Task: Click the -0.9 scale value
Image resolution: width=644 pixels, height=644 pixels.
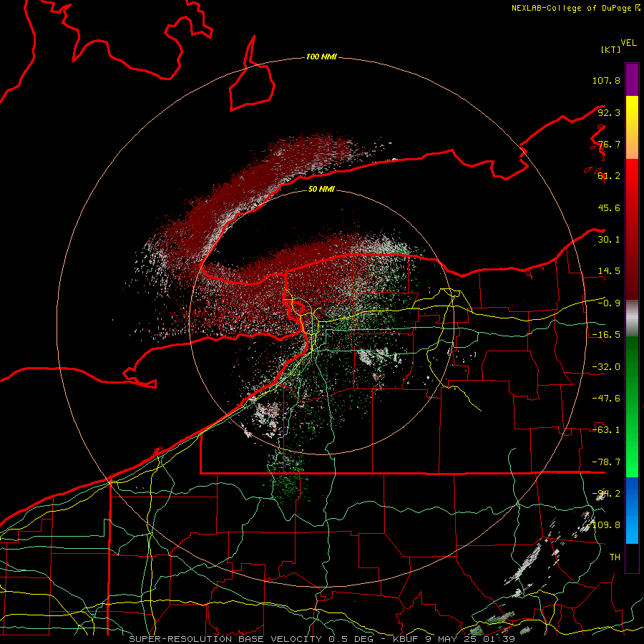Action: 609,303
